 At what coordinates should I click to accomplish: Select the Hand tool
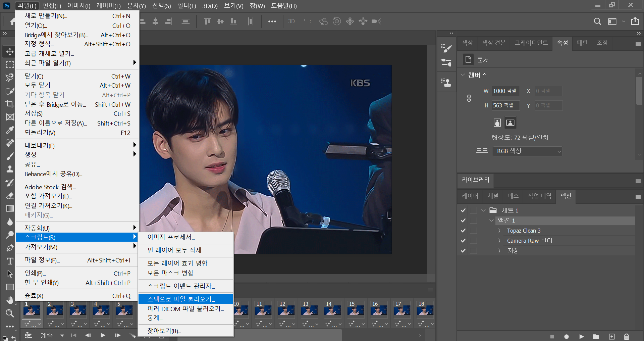click(x=10, y=300)
